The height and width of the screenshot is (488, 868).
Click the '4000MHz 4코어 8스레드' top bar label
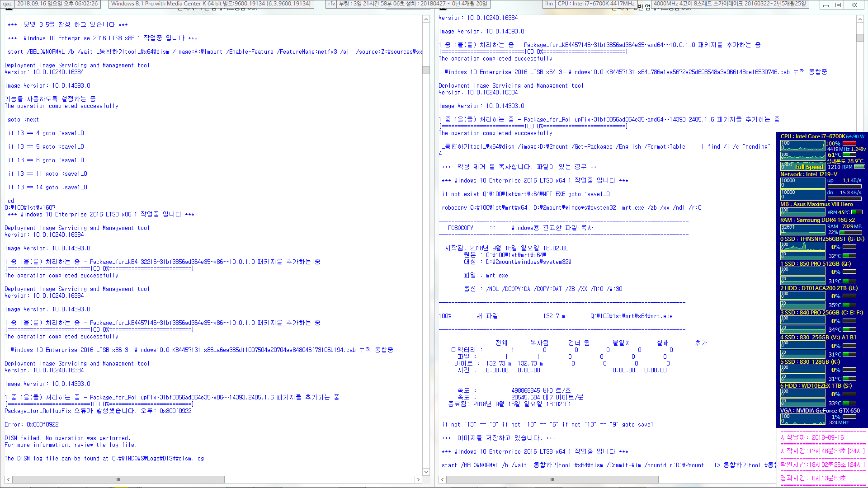pos(730,4)
